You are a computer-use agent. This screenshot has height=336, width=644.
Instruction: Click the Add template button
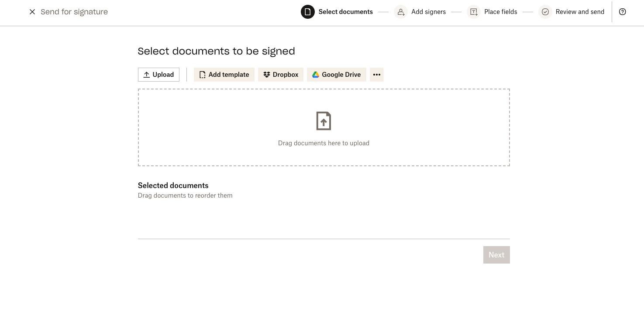[x=224, y=75]
